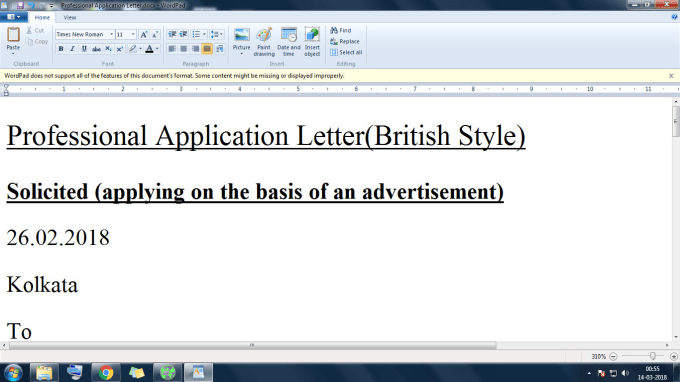The image size is (680, 382).
Task: Click the volume speaker tray icon
Action: [625, 373]
